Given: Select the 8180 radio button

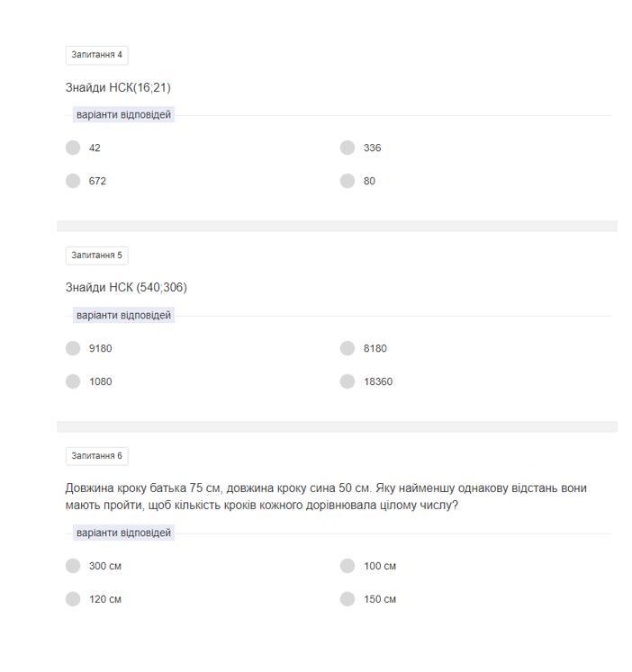Looking at the screenshot, I should point(348,348).
